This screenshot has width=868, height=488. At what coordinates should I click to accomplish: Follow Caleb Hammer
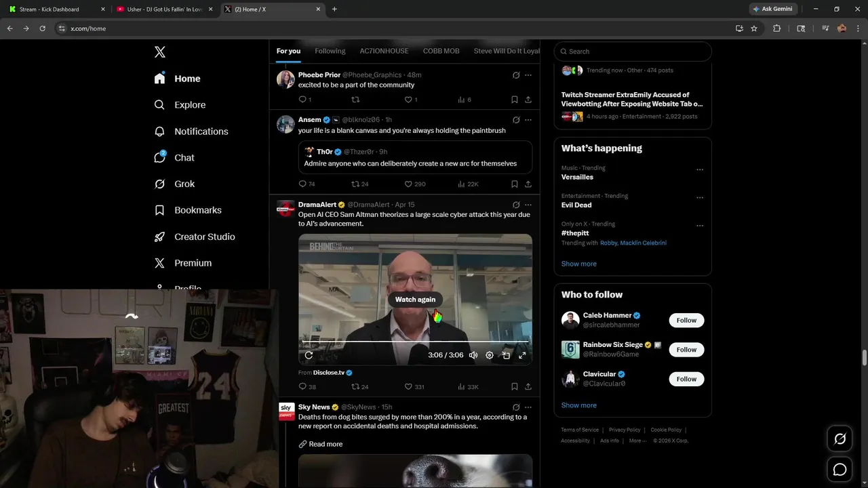click(686, 321)
